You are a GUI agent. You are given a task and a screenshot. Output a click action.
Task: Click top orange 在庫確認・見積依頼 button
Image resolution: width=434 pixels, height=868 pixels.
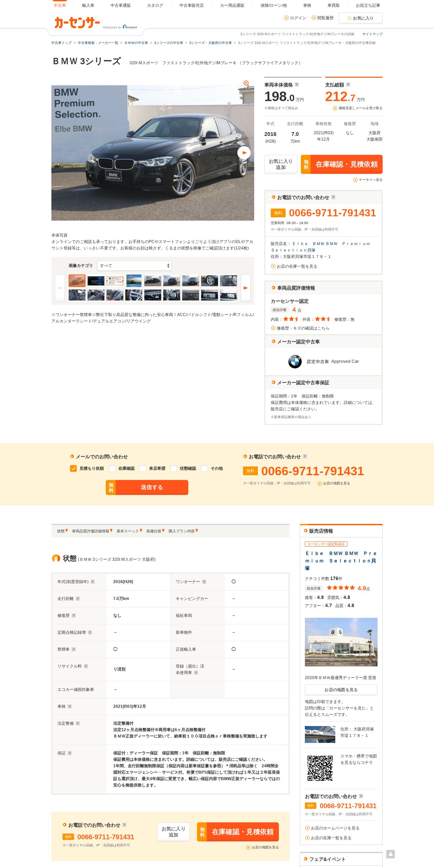(x=342, y=164)
